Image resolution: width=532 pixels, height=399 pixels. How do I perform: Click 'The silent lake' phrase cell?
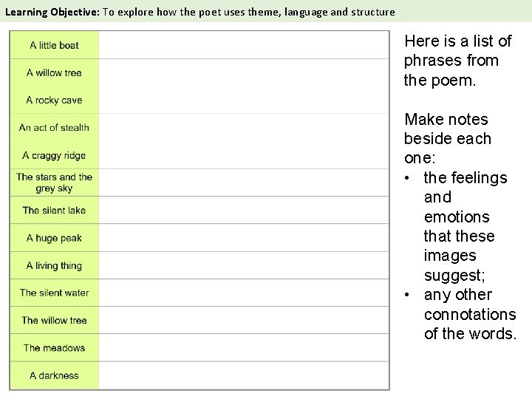[x=54, y=210]
